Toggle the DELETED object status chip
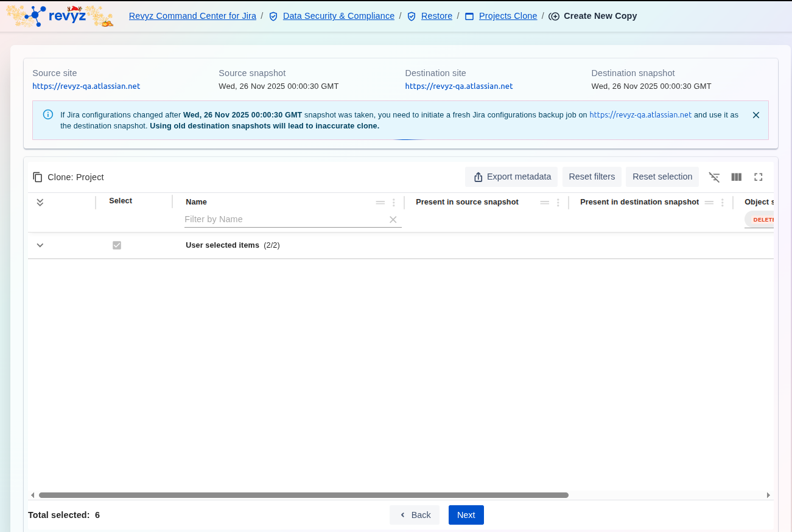 click(x=761, y=220)
